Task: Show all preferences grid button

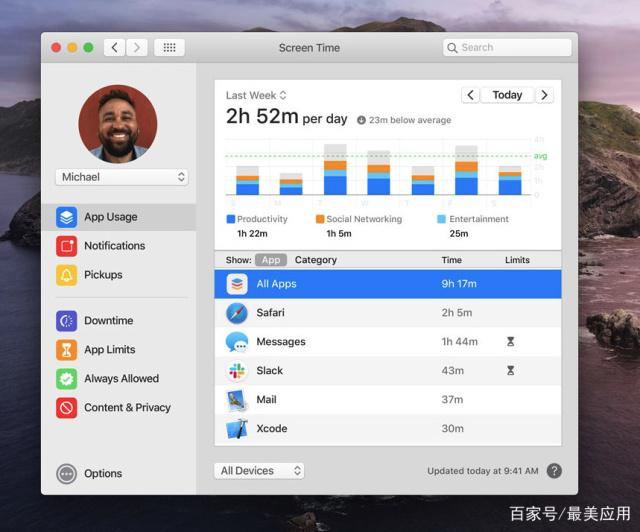Action: (169, 48)
